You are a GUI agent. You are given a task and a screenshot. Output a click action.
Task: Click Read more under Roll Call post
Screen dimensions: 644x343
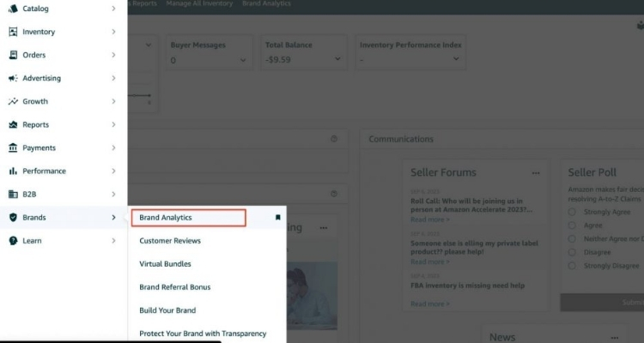(430, 220)
